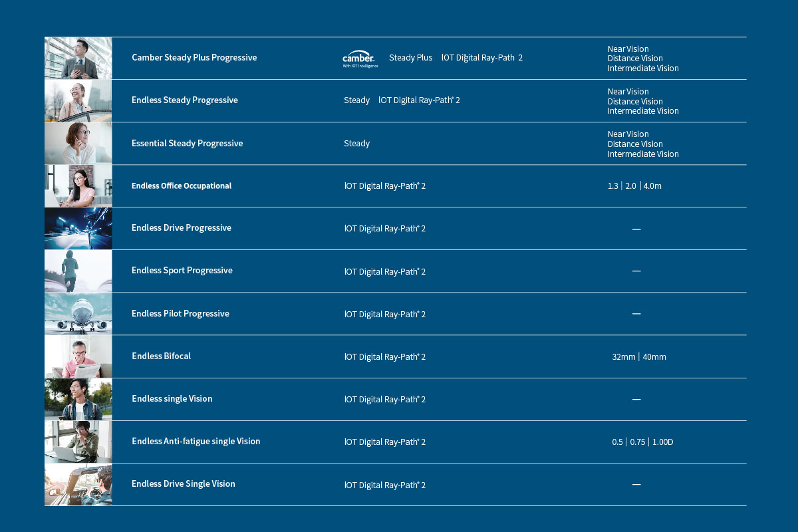Click 'Steady Plus' in the Camber row

410,58
